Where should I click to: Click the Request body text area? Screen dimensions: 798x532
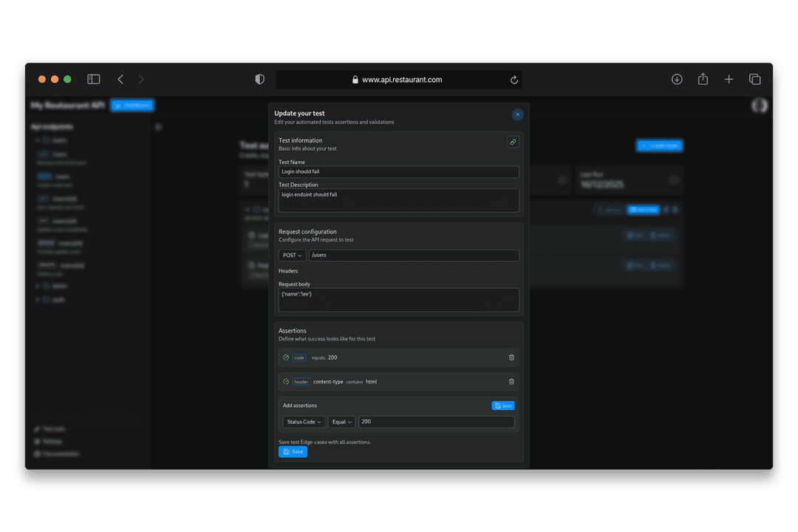[398, 300]
